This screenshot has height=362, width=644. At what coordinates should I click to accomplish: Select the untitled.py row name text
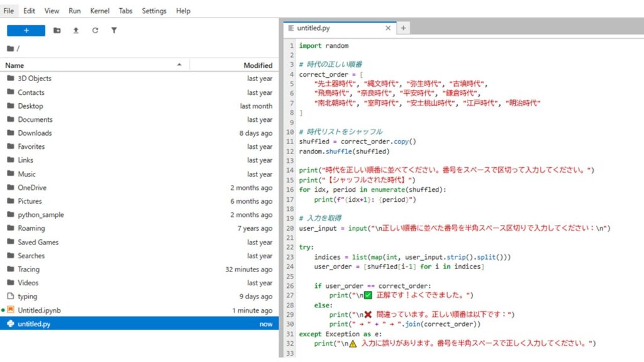[34, 324]
